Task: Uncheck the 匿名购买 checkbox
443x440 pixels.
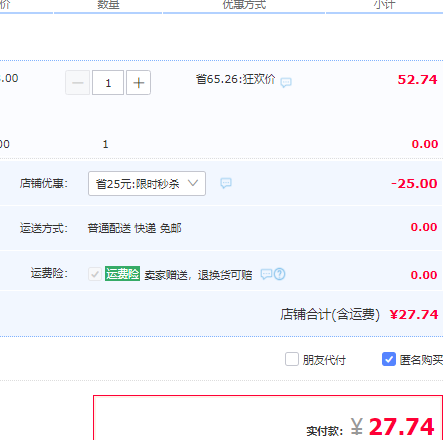Action: [x=389, y=359]
